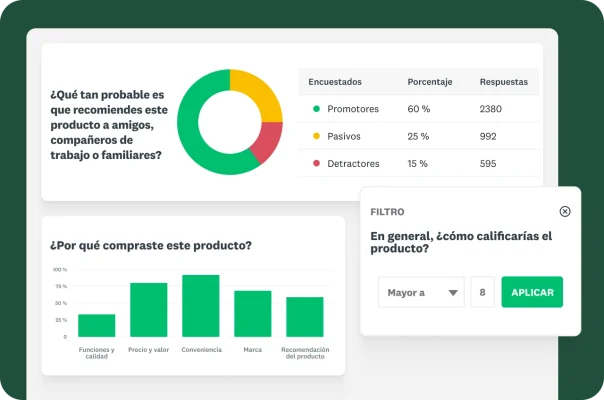Click the Marca axis label
This screenshot has height=400, width=604.
(x=253, y=350)
